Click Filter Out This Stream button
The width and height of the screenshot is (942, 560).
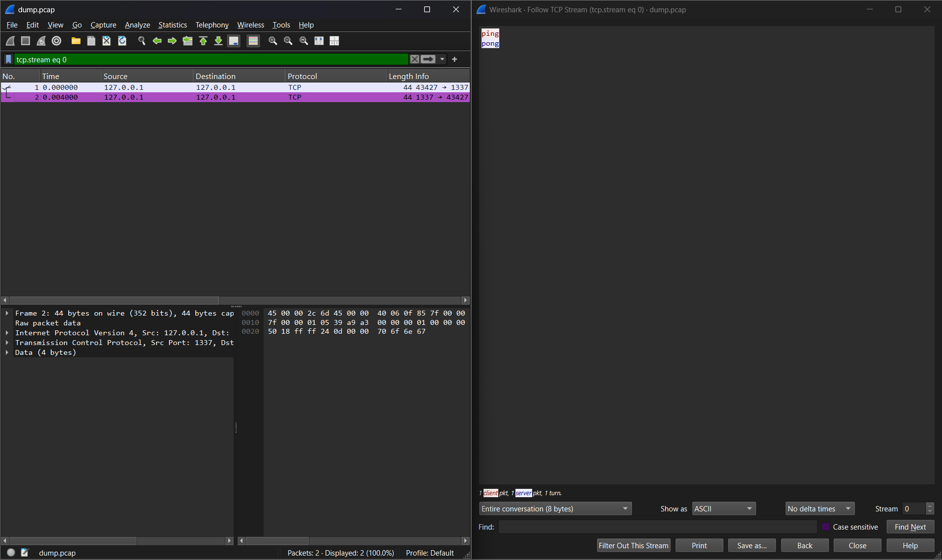[633, 546]
